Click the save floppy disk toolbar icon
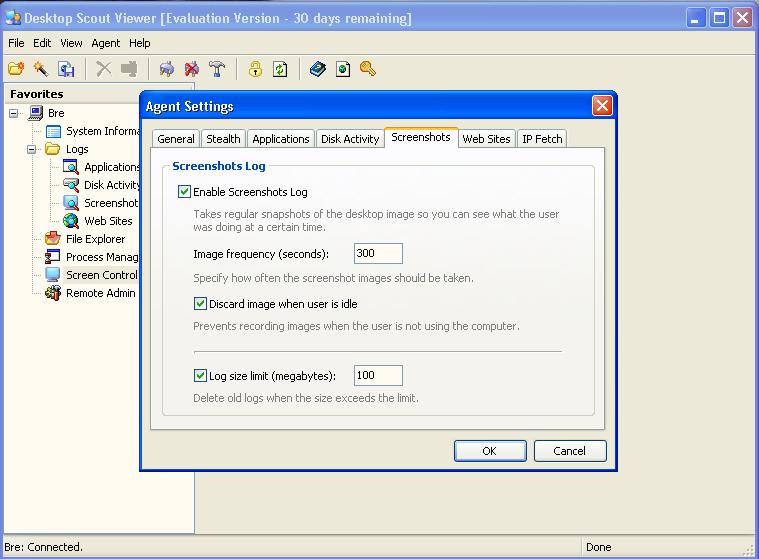This screenshot has width=759, height=559. [66, 69]
